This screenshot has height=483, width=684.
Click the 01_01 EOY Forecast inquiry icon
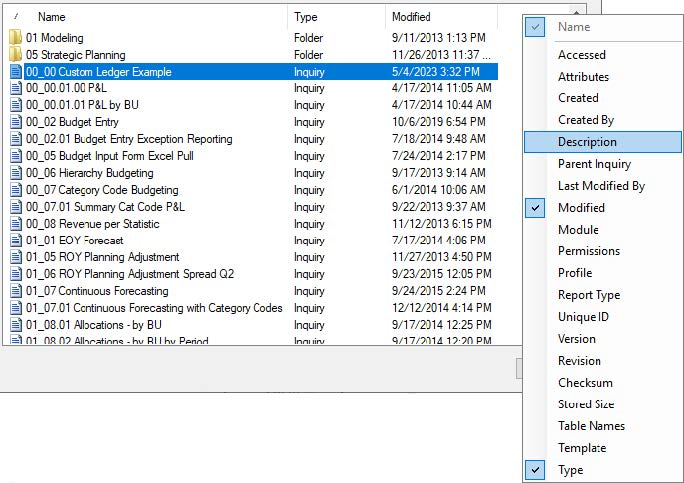point(16,240)
